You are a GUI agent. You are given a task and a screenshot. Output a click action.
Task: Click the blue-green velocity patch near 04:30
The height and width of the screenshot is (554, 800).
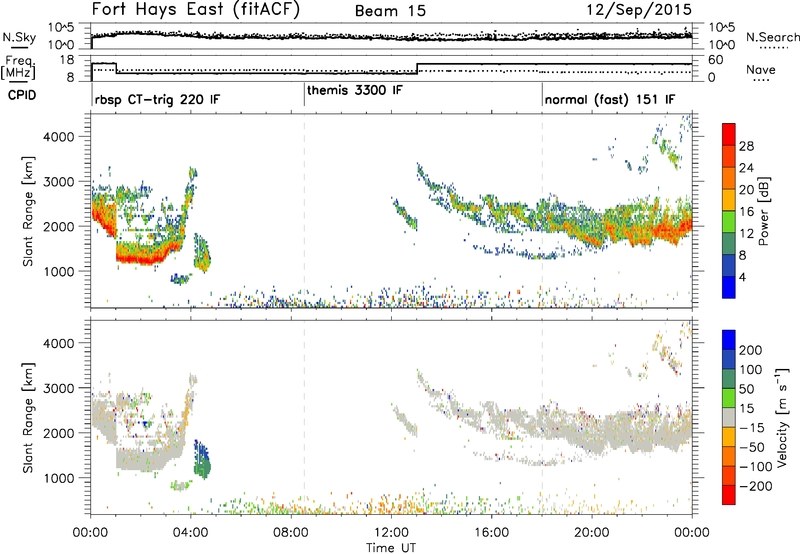202,460
